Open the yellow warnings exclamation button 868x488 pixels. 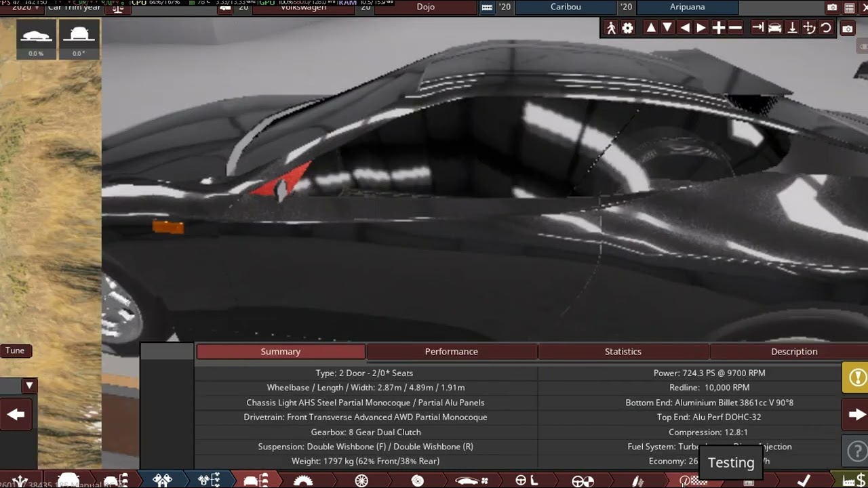(855, 378)
